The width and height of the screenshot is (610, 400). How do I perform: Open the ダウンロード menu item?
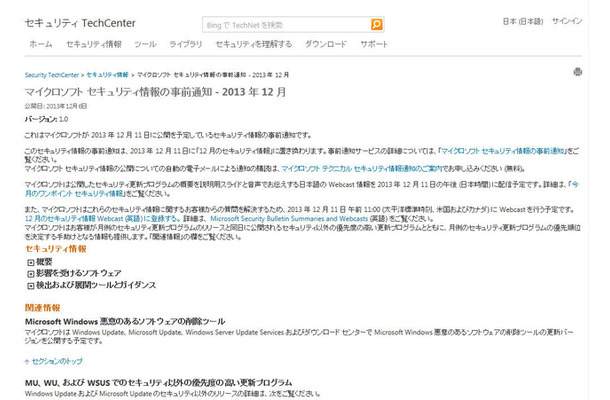326,44
